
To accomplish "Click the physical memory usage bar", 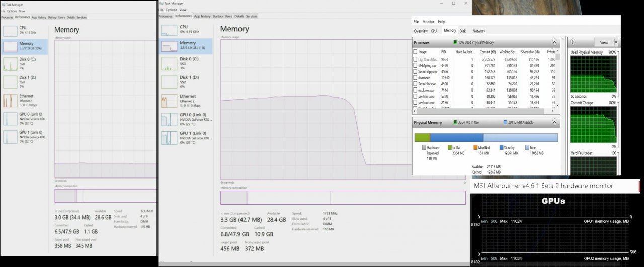I will (x=486, y=137).
